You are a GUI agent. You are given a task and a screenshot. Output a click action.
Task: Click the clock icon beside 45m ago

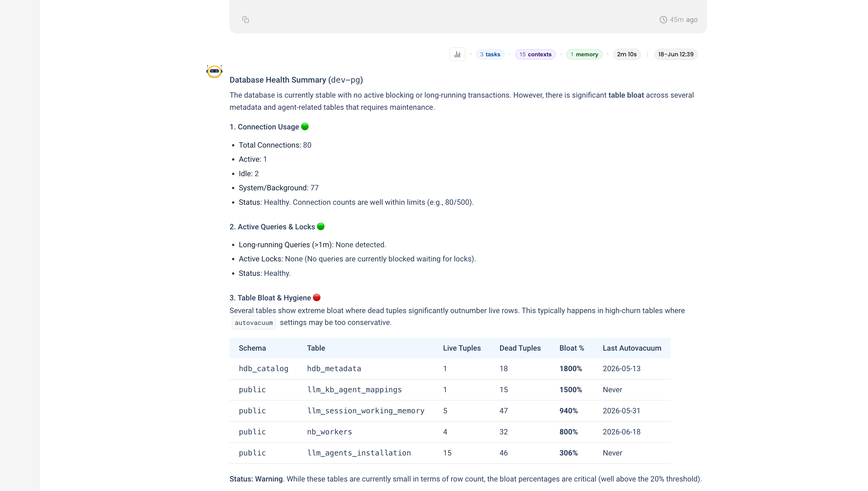663,20
